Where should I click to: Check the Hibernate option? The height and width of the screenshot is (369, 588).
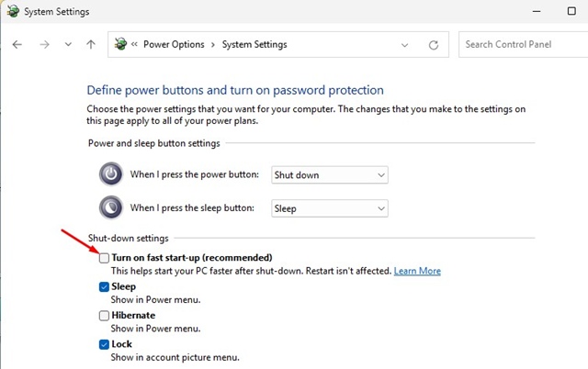105,315
